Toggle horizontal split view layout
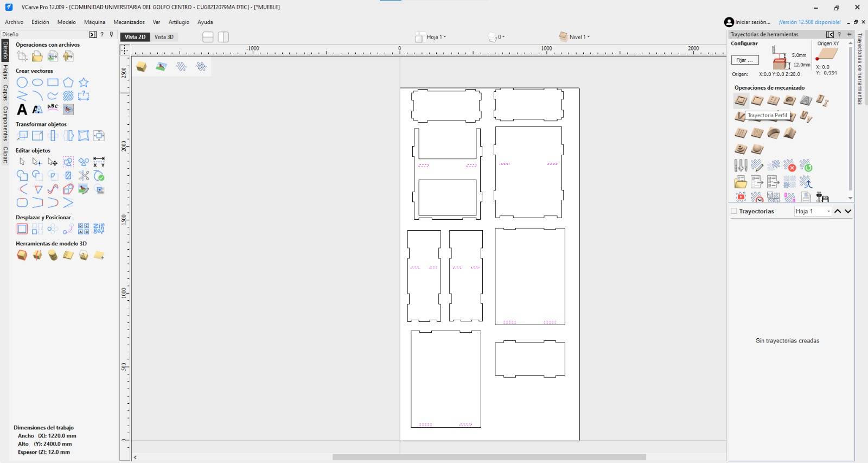Image resolution: width=868 pixels, height=463 pixels. pos(208,37)
